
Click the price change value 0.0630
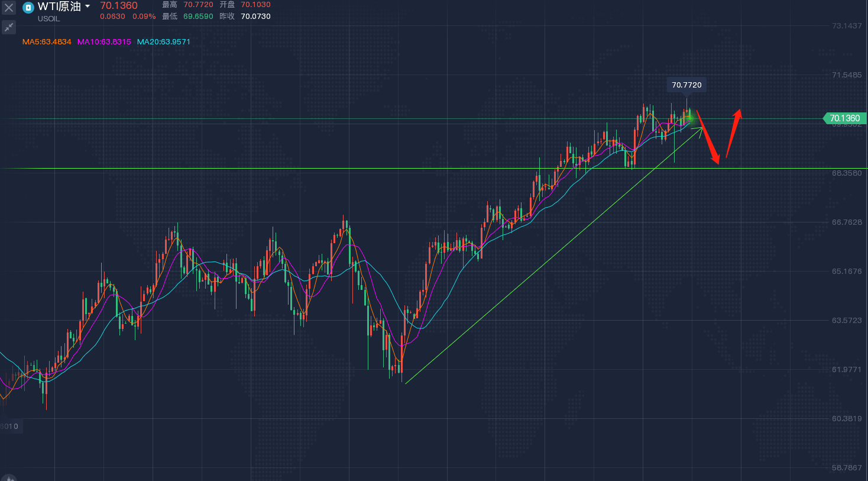pos(112,17)
